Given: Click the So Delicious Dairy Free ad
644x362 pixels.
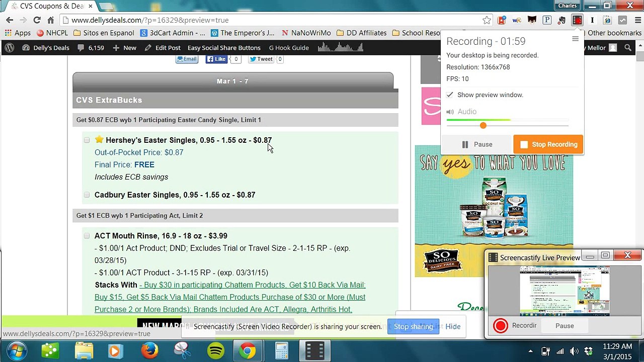Looking at the screenshot, I should pos(494,211).
